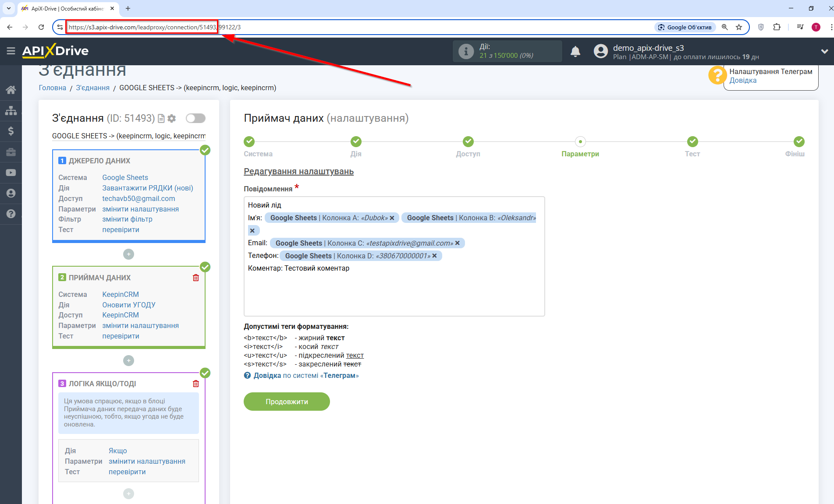The width and height of the screenshot is (834, 504).
Task: Remove the Колонка C email tag
Action: [x=457, y=243]
